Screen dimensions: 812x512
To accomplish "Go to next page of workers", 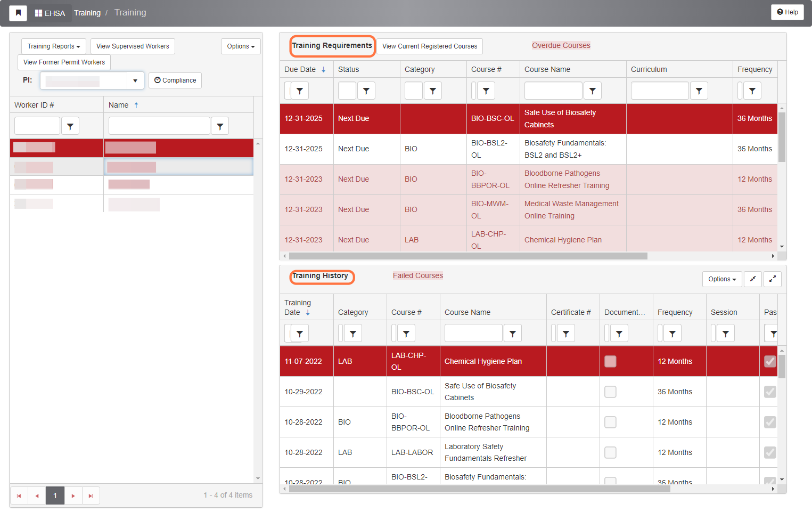I will pos(73,495).
